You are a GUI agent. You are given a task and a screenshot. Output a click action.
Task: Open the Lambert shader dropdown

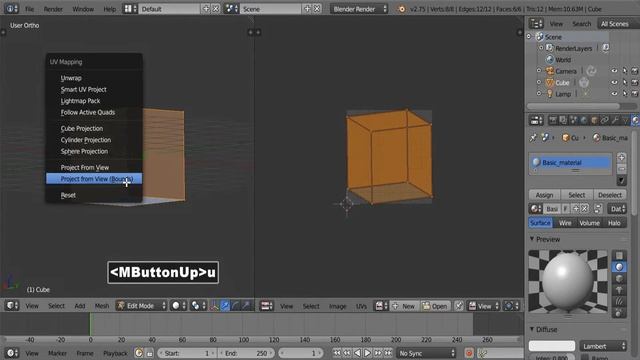603,346
